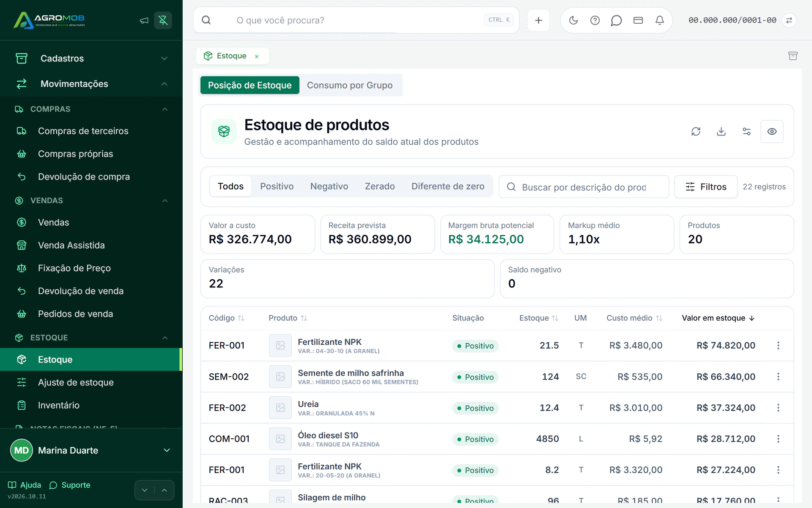Open the chat bubble icon in top bar
Screen dimensions: 812x508
click(617, 20)
